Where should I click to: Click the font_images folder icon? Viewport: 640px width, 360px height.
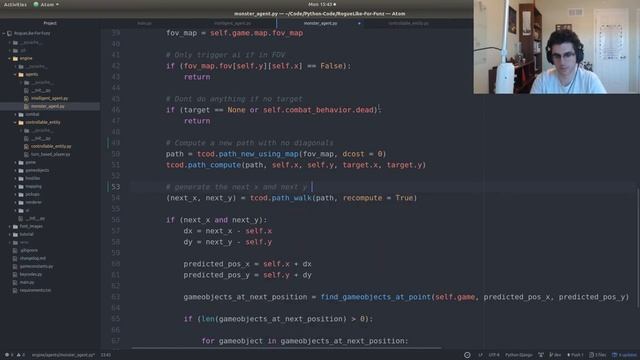pyautogui.click(x=15, y=226)
